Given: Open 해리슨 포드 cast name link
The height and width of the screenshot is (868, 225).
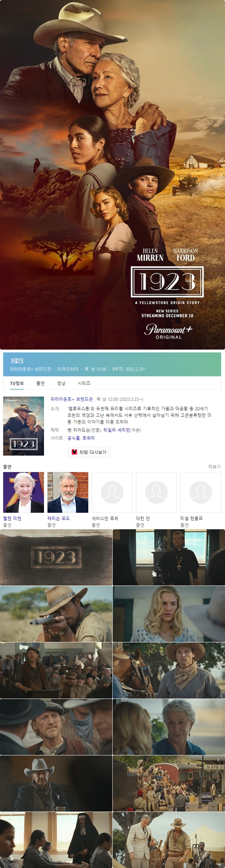Looking at the screenshot, I should [58, 518].
